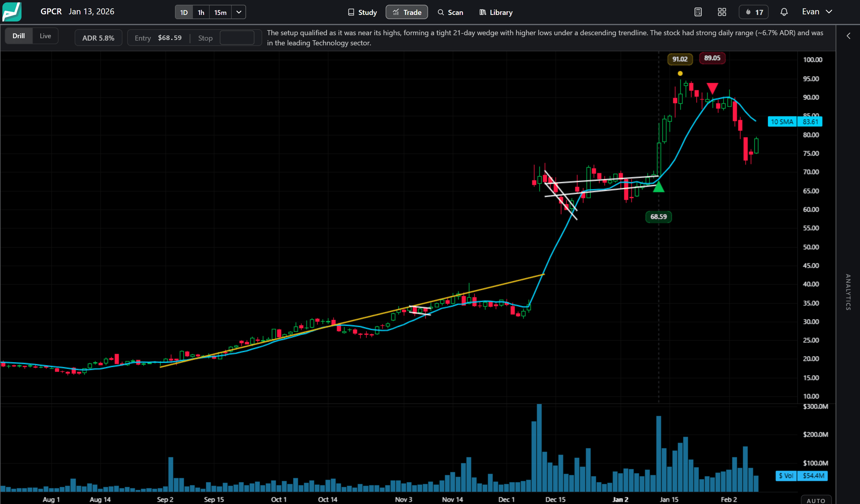Open the Scan tab
Screen dimensions: 860x504
(x=451, y=12)
